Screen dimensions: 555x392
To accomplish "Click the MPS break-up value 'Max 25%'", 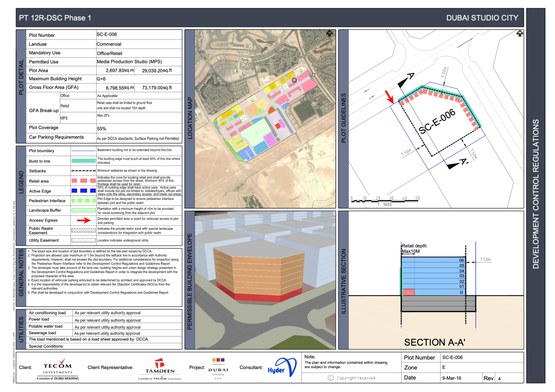I will 104,115.
